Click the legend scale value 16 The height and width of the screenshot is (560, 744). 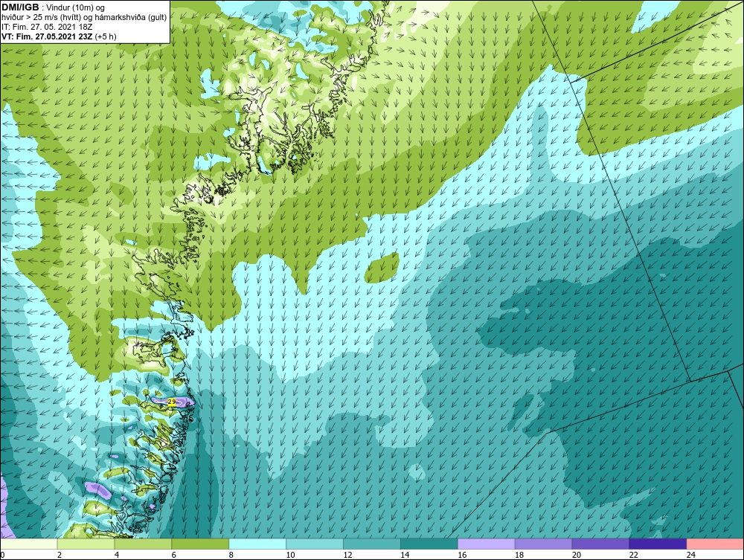pos(462,555)
